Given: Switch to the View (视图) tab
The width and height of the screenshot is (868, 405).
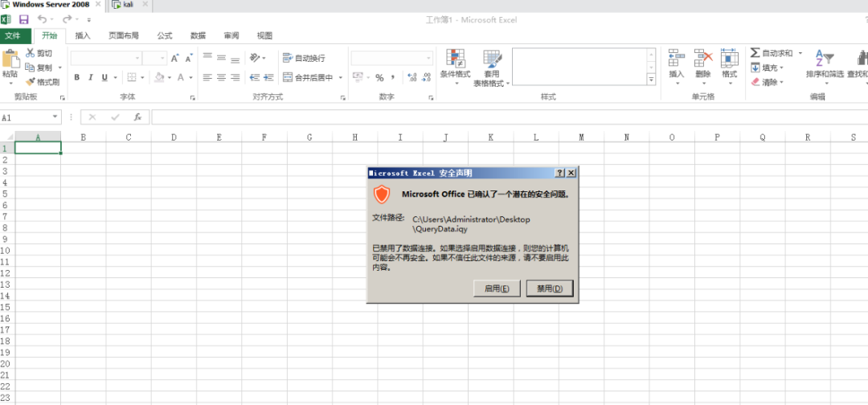Looking at the screenshot, I should pos(264,35).
